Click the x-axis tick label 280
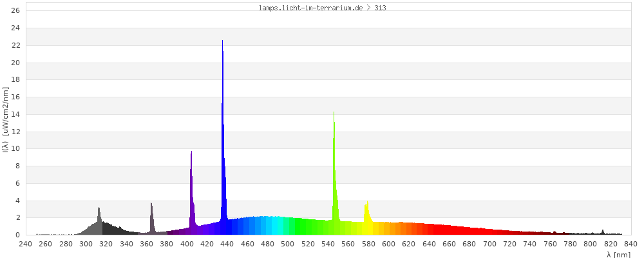 [x=66, y=244]
